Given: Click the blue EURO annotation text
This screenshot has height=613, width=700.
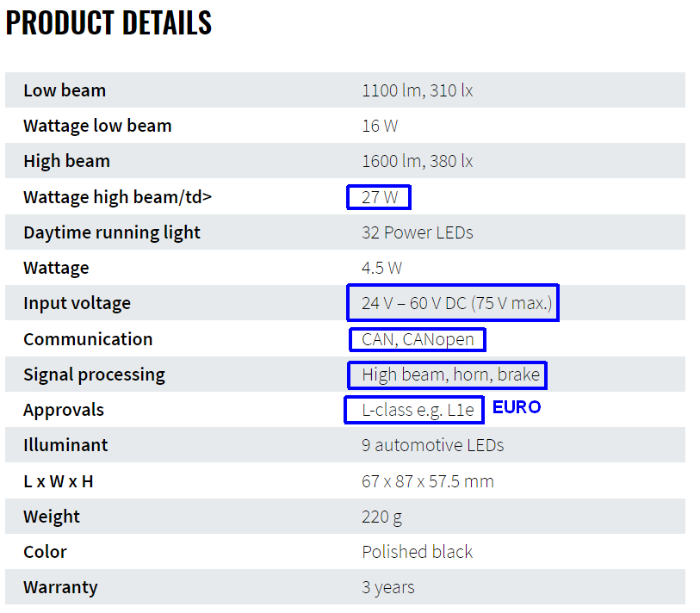Looking at the screenshot, I should click(517, 407).
